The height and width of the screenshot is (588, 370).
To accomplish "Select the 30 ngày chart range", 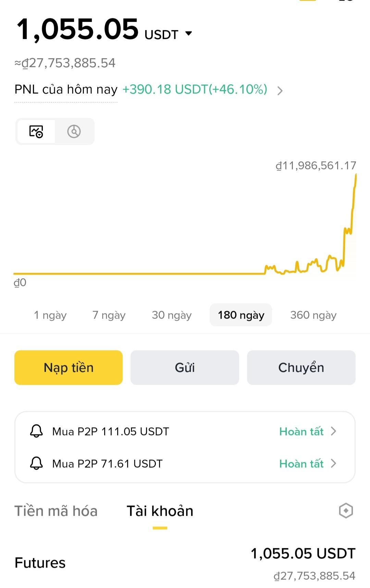I will tap(172, 315).
